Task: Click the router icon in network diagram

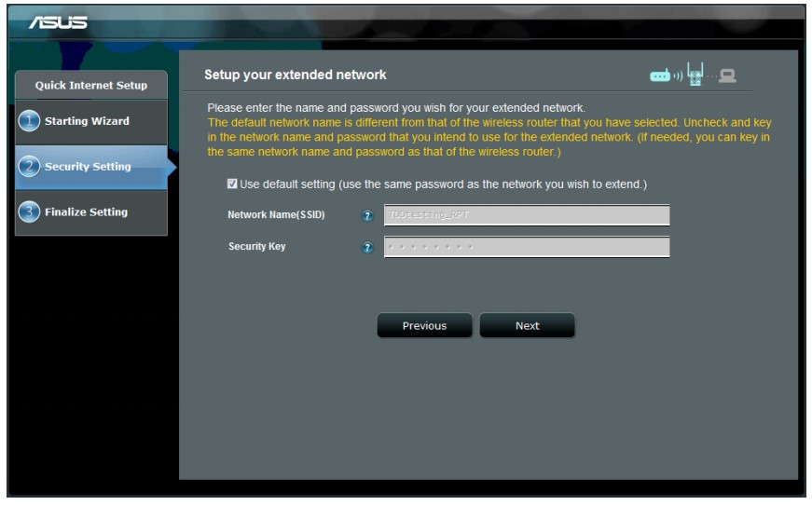Action: tap(660, 75)
